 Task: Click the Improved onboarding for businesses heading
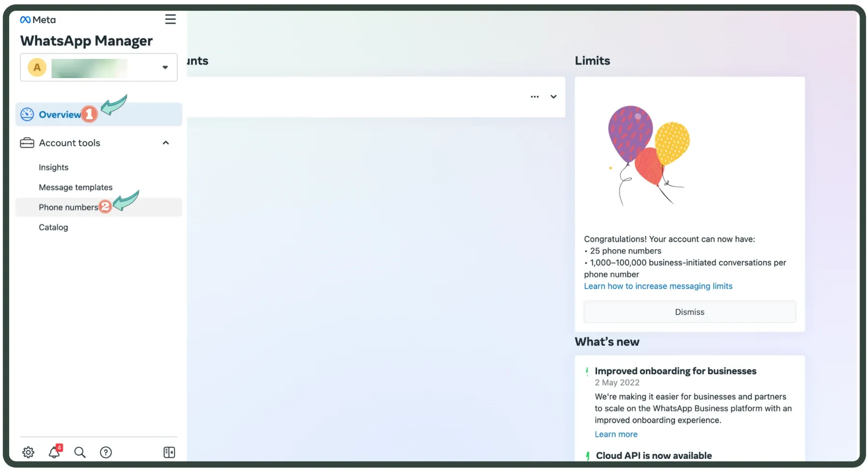[676, 371]
